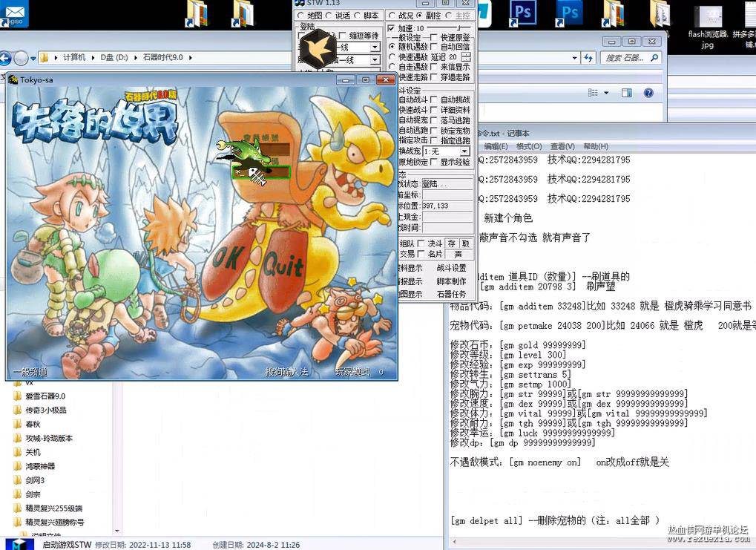Enable the 自动回信 checkbox

[433, 47]
